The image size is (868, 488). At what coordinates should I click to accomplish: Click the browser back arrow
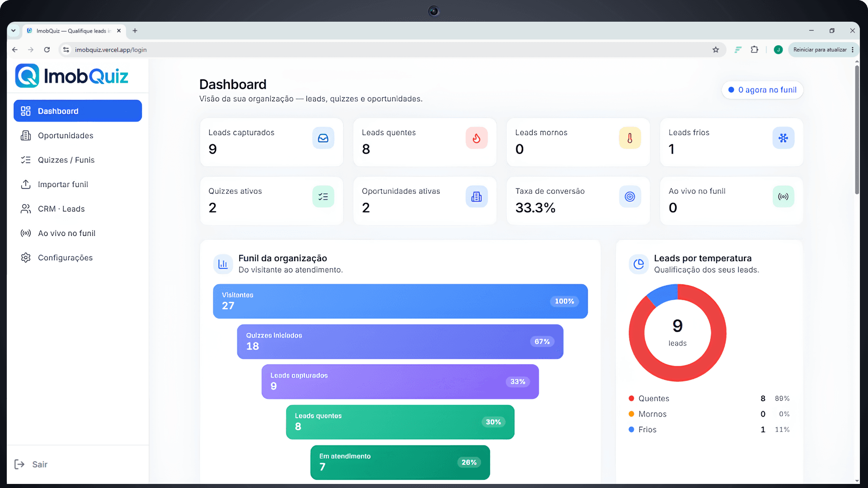tap(15, 50)
